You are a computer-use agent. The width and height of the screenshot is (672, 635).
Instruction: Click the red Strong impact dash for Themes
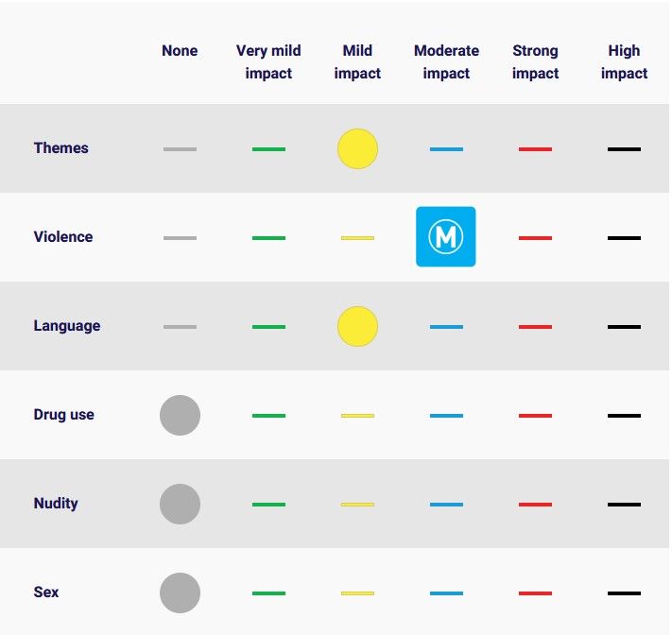pos(535,149)
